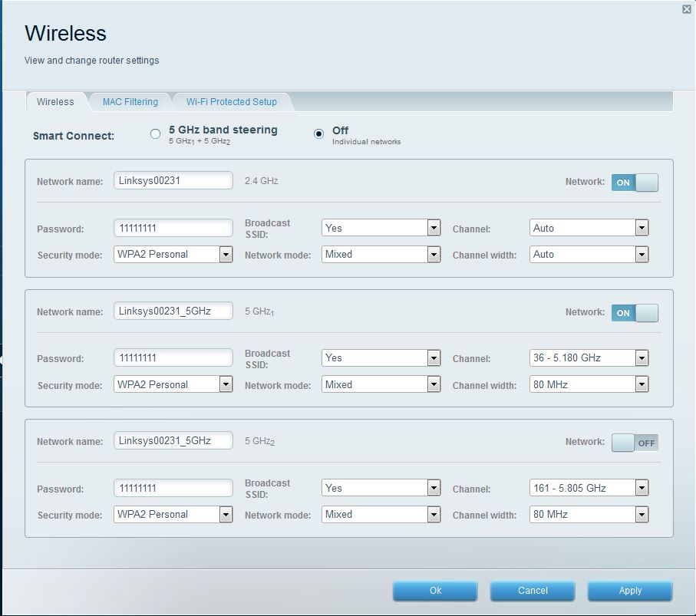Close the Wireless settings dialog
Screen dimensions: 696x616
click(686, 9)
